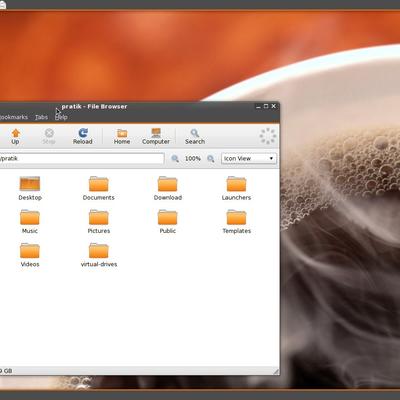Click the activity throbber spinner
The width and height of the screenshot is (400, 400).
click(268, 136)
